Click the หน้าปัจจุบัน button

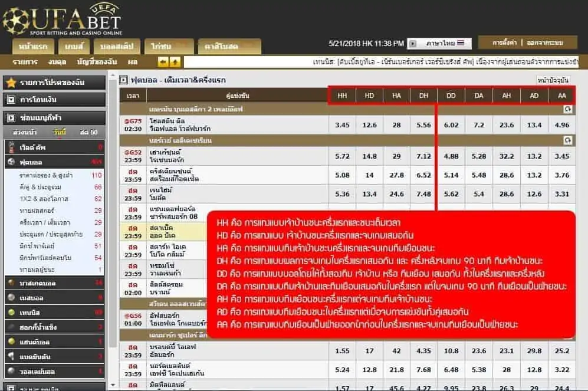tap(553, 80)
